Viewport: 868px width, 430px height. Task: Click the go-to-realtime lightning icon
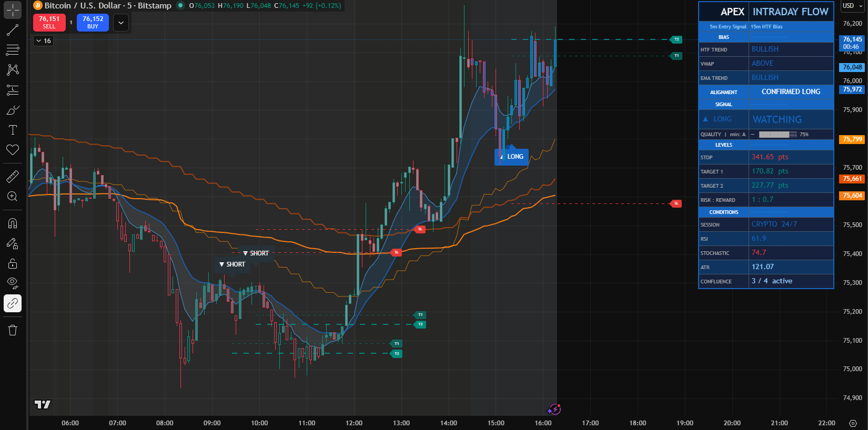pos(554,409)
